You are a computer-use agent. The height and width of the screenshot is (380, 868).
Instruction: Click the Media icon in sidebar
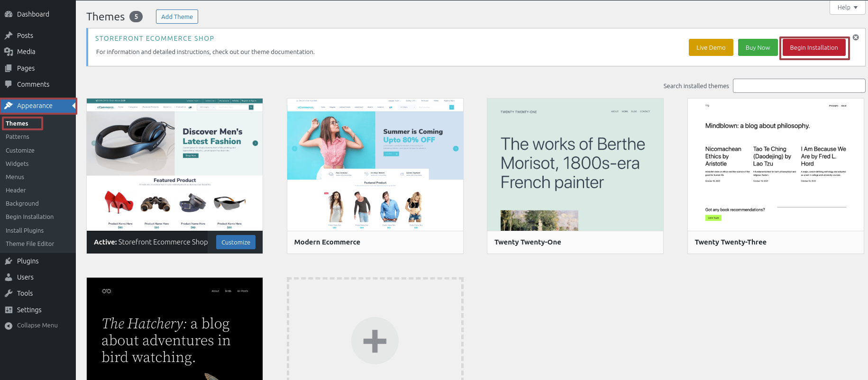pos(9,52)
